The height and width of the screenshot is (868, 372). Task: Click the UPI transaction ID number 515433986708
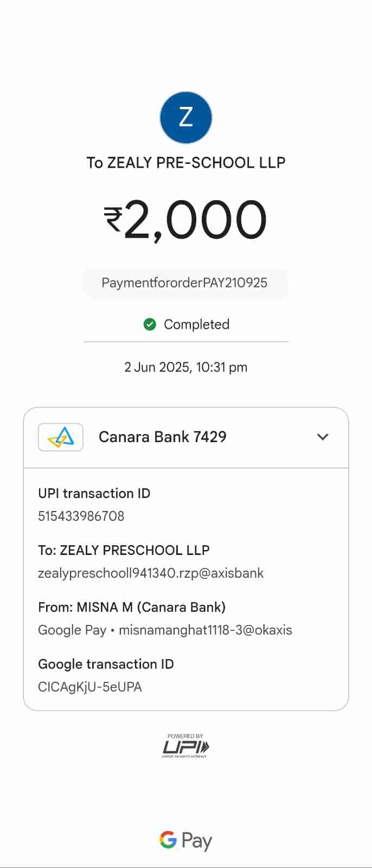[81, 516]
